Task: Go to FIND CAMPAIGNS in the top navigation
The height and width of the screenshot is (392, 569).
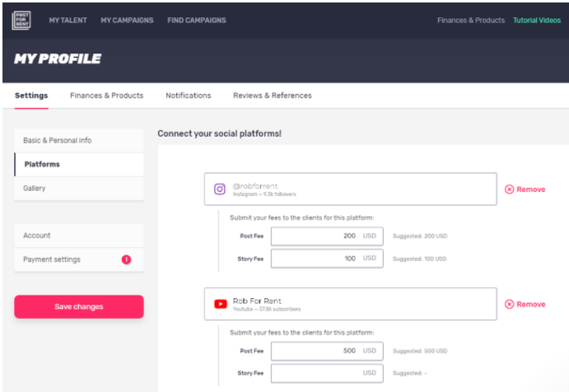Action: click(x=197, y=21)
